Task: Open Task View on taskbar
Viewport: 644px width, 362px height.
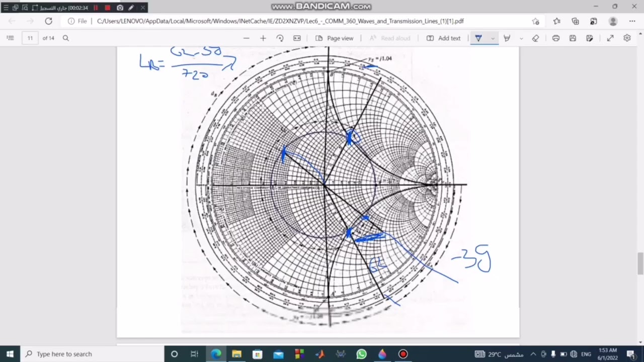Action: coord(194,354)
